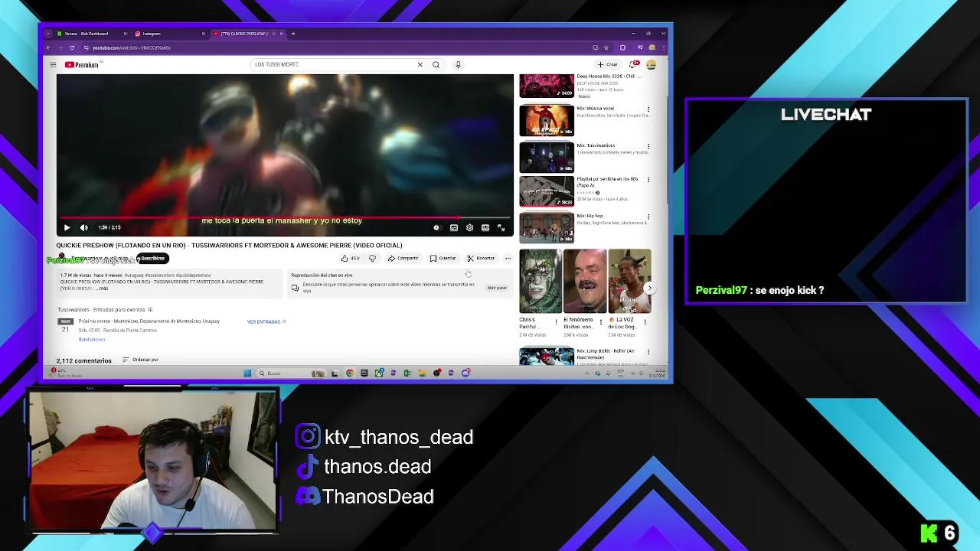Enter fullscreen video mode
This screenshot has height=551, width=980.
[501, 227]
